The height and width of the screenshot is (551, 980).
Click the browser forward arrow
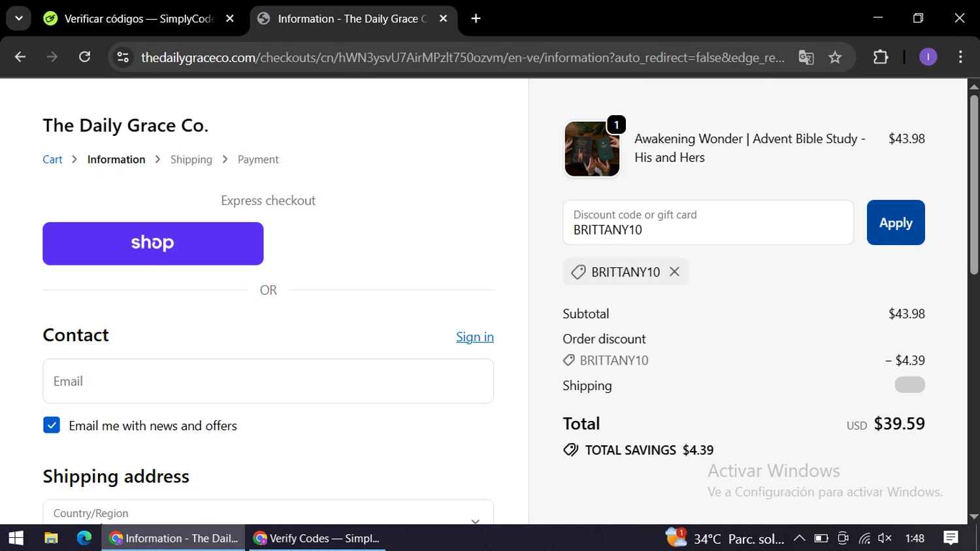pyautogui.click(x=52, y=58)
